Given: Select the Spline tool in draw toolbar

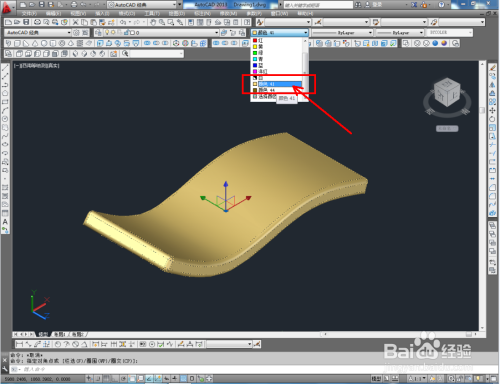Looking at the screenshot, I should click(5, 136).
